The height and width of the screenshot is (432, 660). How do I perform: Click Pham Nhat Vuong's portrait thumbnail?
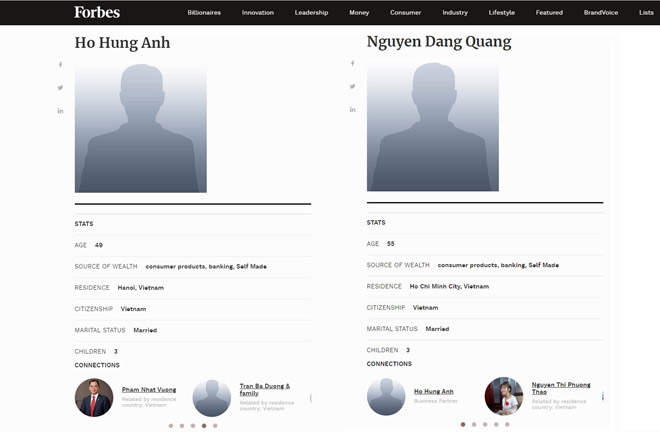pyautogui.click(x=94, y=397)
